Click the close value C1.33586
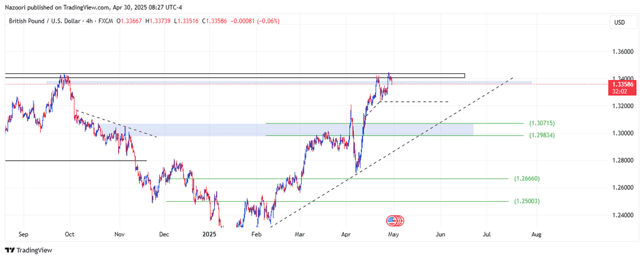Image resolution: width=644 pixels, height=259 pixels. click(216, 21)
